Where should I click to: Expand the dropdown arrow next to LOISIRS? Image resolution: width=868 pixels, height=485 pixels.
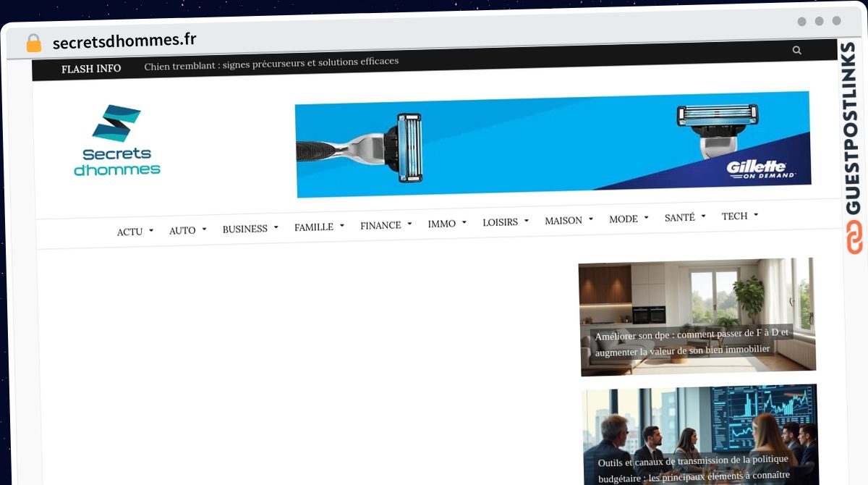pyautogui.click(x=526, y=221)
